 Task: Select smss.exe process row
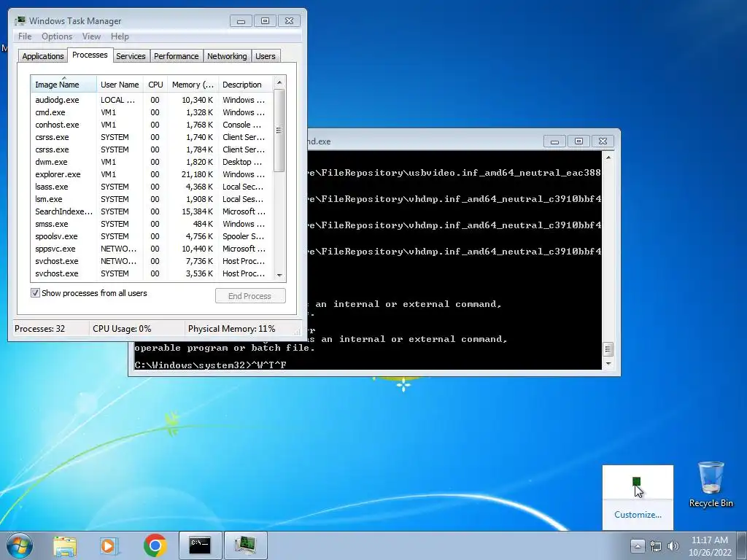pos(152,224)
